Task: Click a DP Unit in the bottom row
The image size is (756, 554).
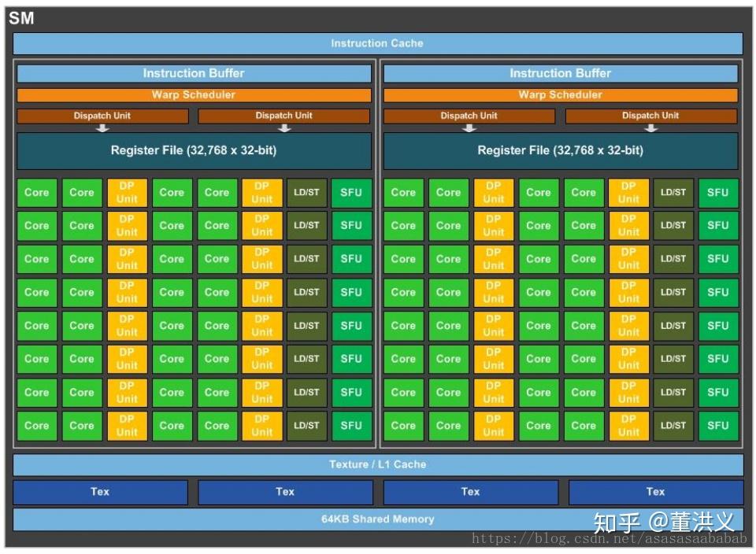Action: tap(127, 426)
